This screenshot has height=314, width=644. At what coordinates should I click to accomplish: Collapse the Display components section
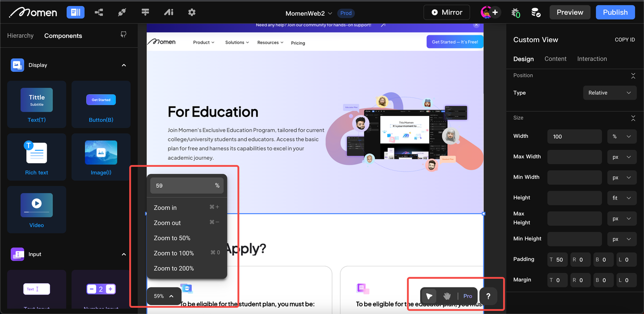click(x=124, y=65)
